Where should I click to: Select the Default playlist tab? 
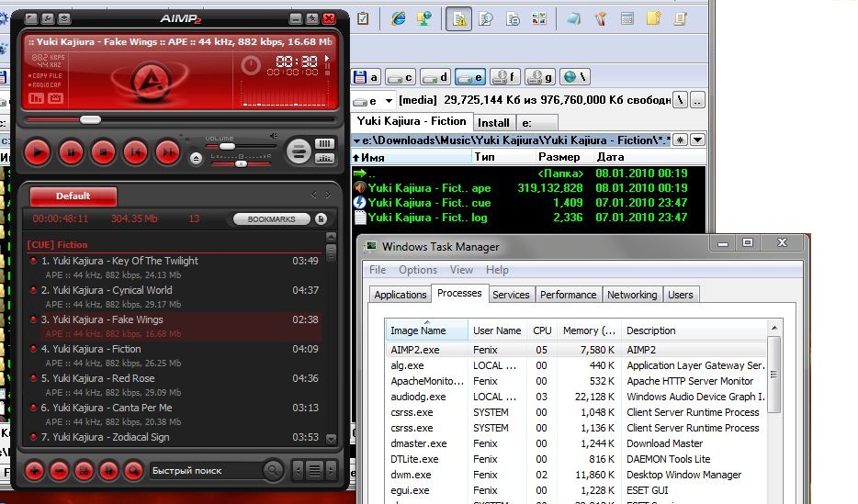pos(73,196)
